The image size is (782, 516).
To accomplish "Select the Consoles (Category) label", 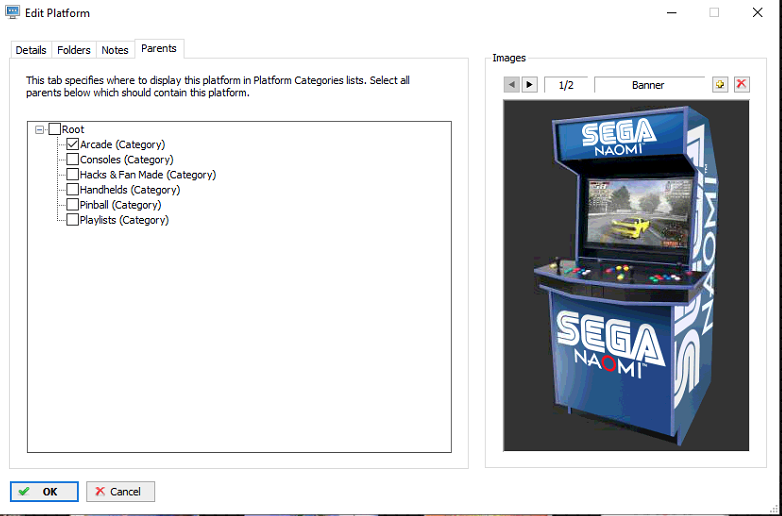I will 127,160.
